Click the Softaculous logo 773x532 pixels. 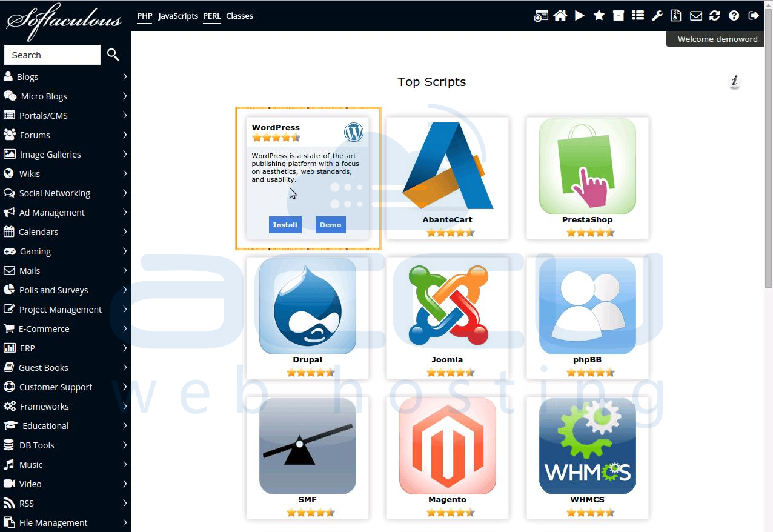tap(64, 21)
